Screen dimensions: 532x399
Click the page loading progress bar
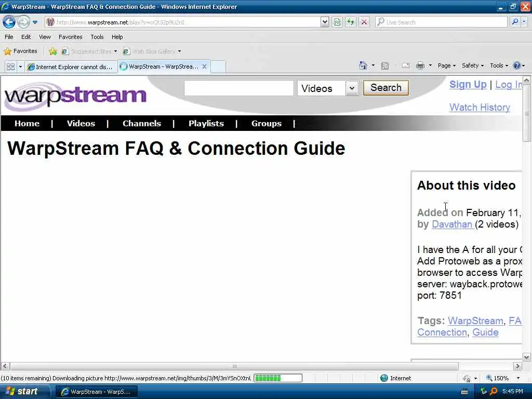[x=278, y=378]
